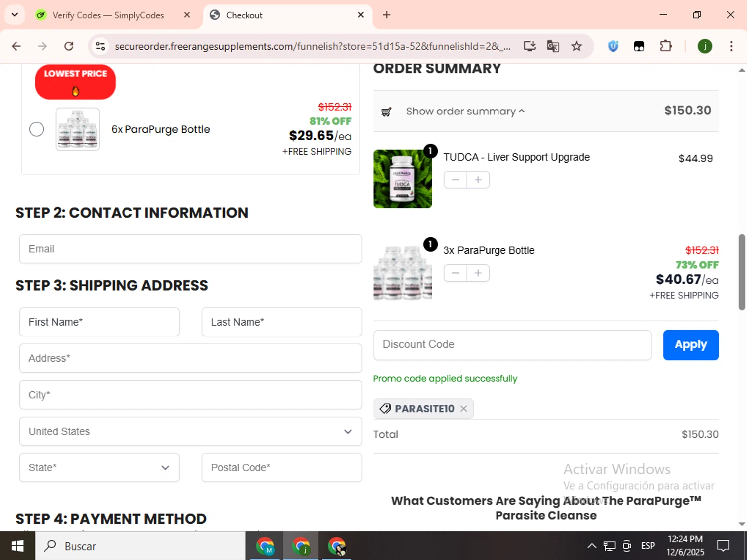Screen dimensions: 747x560
Task: Open site information icon in address bar
Action: [100, 46]
